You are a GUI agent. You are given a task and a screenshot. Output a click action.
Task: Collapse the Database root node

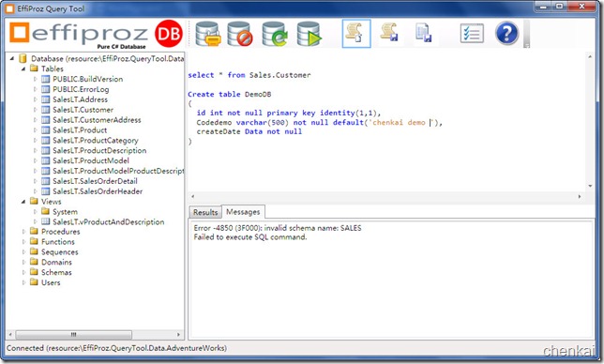[x=12, y=58]
